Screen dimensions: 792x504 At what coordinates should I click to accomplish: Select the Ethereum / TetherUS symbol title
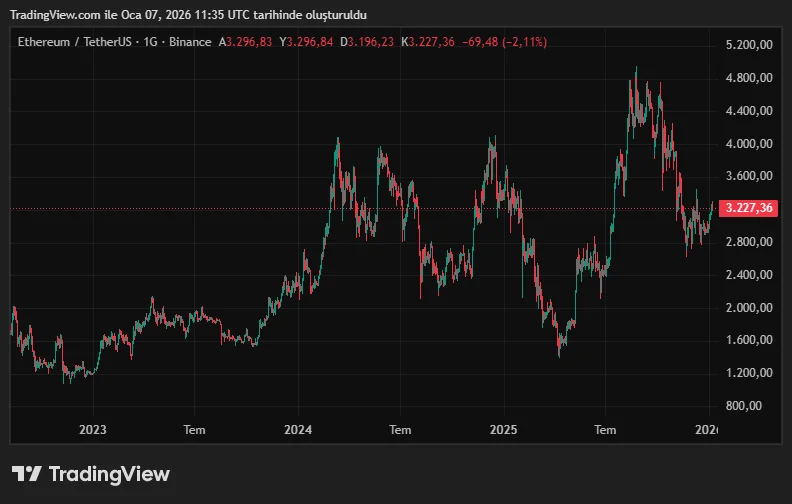tap(70, 42)
